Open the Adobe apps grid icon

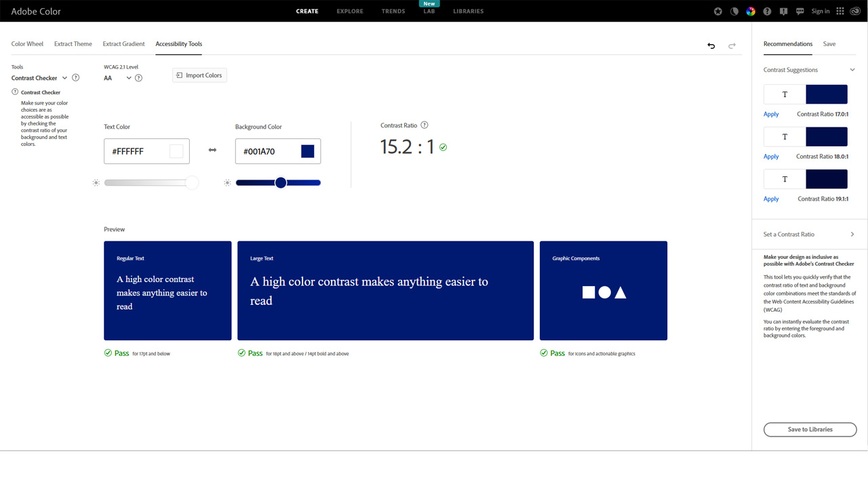[x=840, y=12]
